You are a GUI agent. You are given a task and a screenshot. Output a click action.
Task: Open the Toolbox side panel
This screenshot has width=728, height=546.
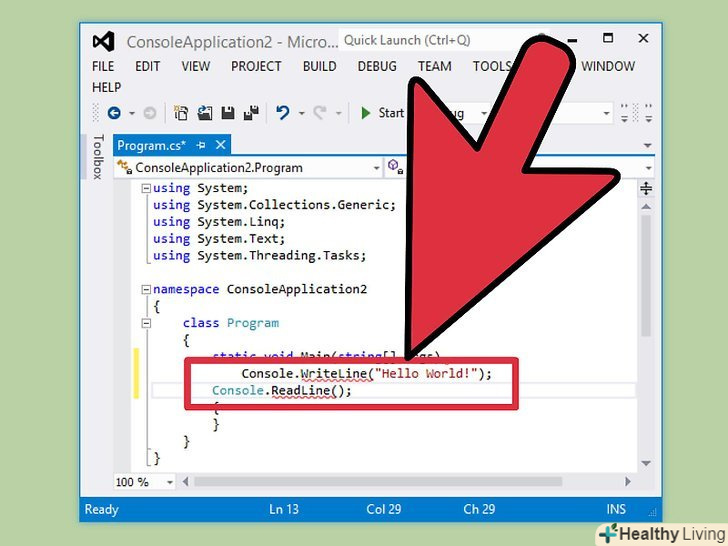coord(98,156)
